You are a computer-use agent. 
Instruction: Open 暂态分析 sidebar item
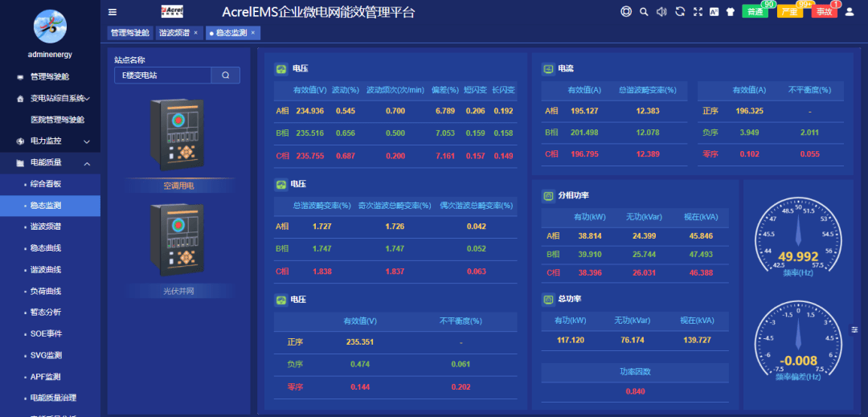[50, 313]
